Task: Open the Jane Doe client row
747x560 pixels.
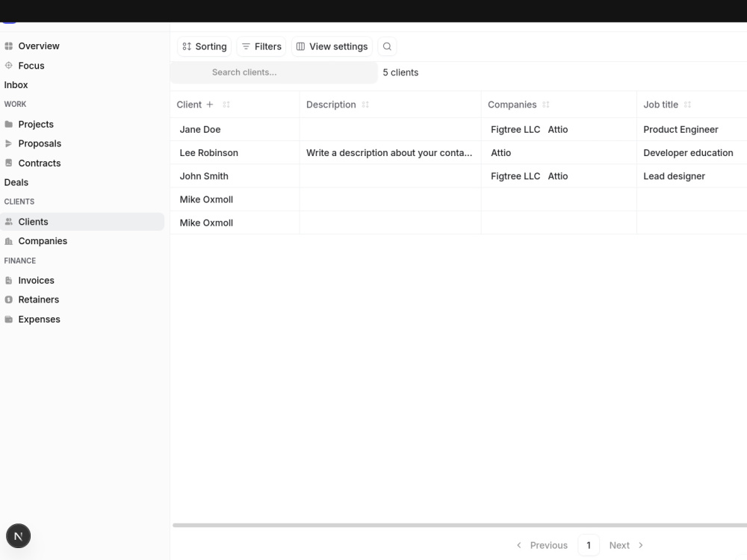Action: click(x=200, y=129)
